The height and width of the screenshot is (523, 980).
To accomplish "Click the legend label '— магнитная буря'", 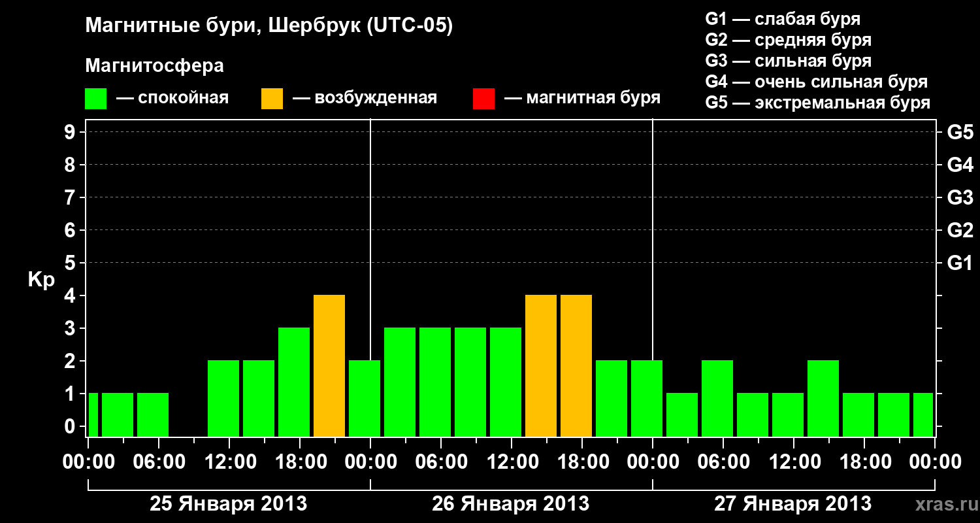I will (582, 98).
